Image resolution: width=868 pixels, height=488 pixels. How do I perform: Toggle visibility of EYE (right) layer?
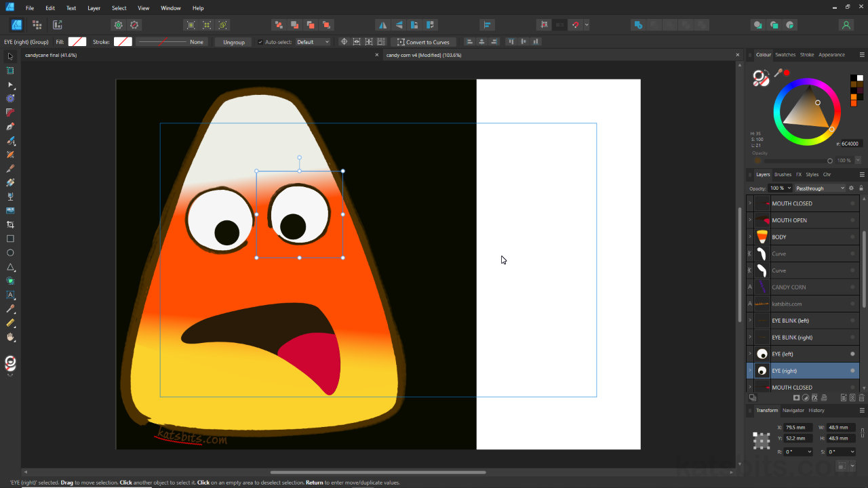click(852, 371)
